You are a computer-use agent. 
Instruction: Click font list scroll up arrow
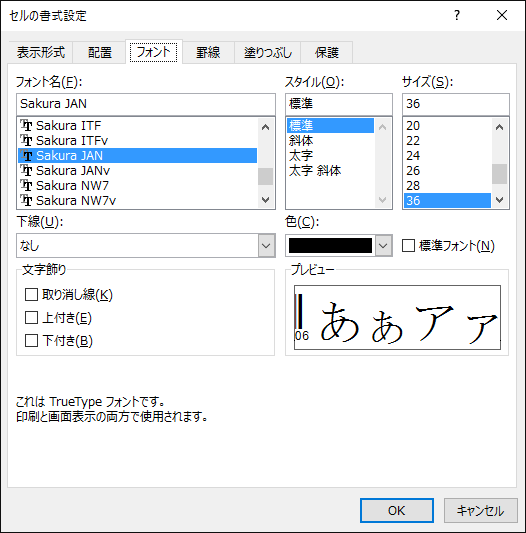266,127
